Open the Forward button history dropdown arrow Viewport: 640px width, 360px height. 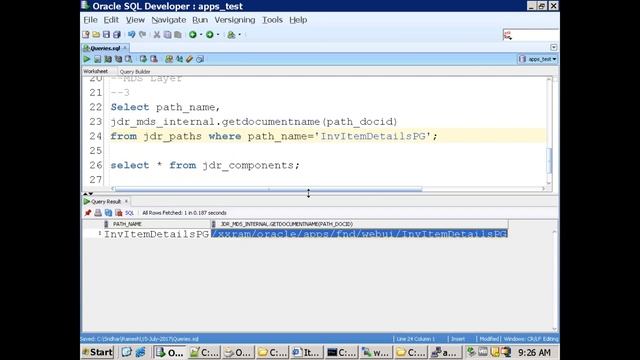click(218, 35)
